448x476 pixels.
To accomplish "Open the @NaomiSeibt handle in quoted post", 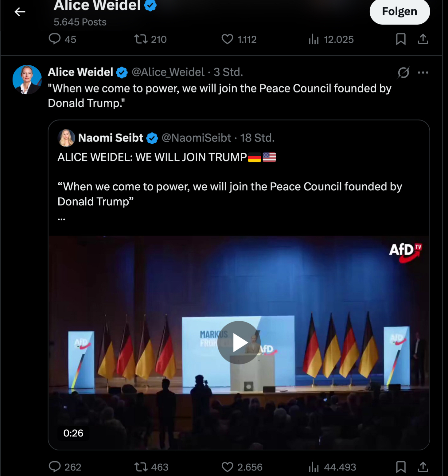I will (196, 138).
